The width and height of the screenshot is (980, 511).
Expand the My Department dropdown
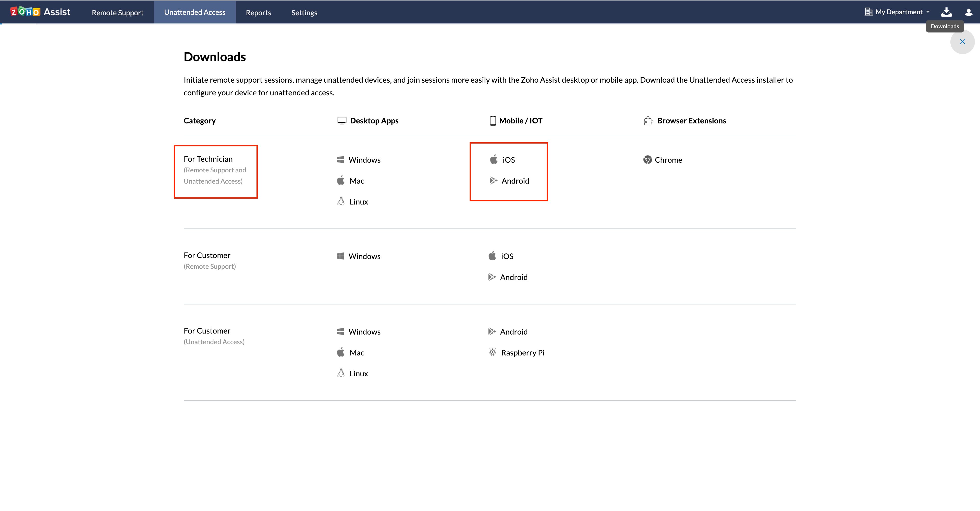coord(898,12)
